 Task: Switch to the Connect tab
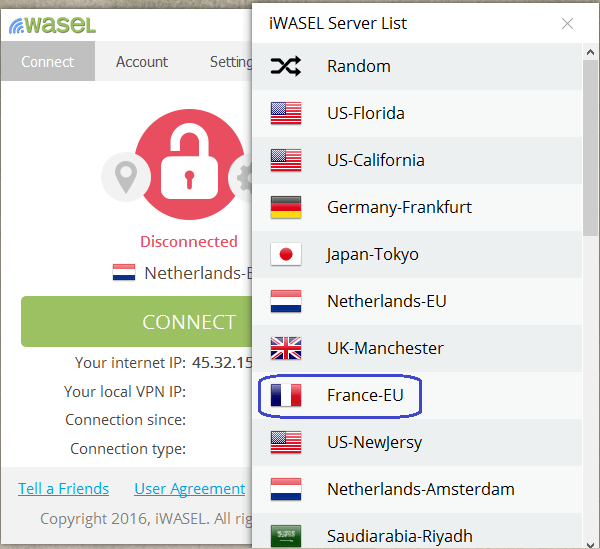coord(48,61)
